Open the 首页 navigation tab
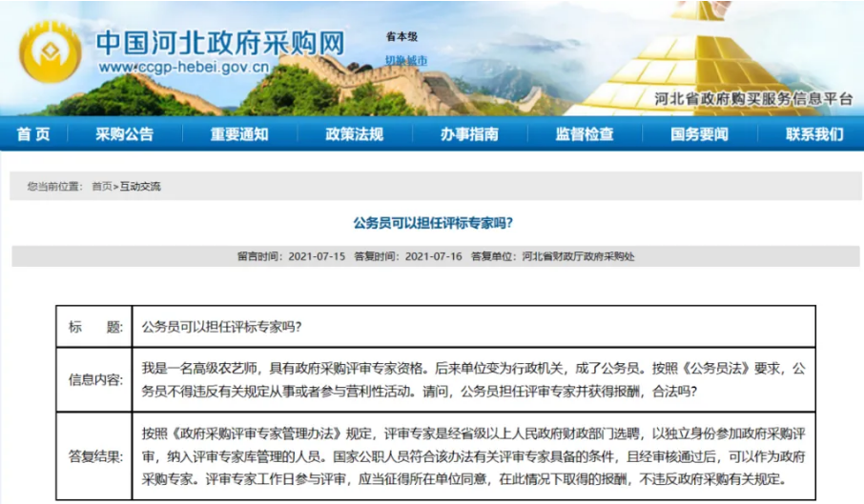 click(x=33, y=134)
